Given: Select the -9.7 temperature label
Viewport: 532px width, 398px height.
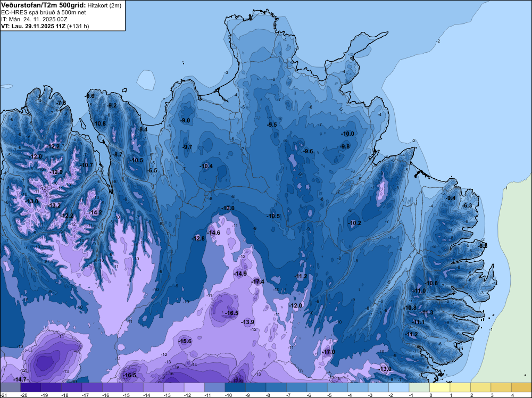Looking at the screenshot, I should [x=187, y=147].
